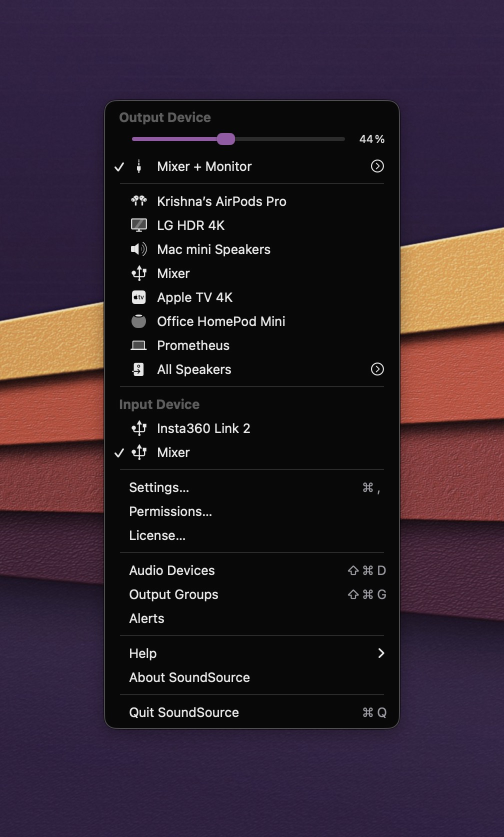504x837 pixels.
Task: Open the Permissions… item
Action: (x=170, y=511)
